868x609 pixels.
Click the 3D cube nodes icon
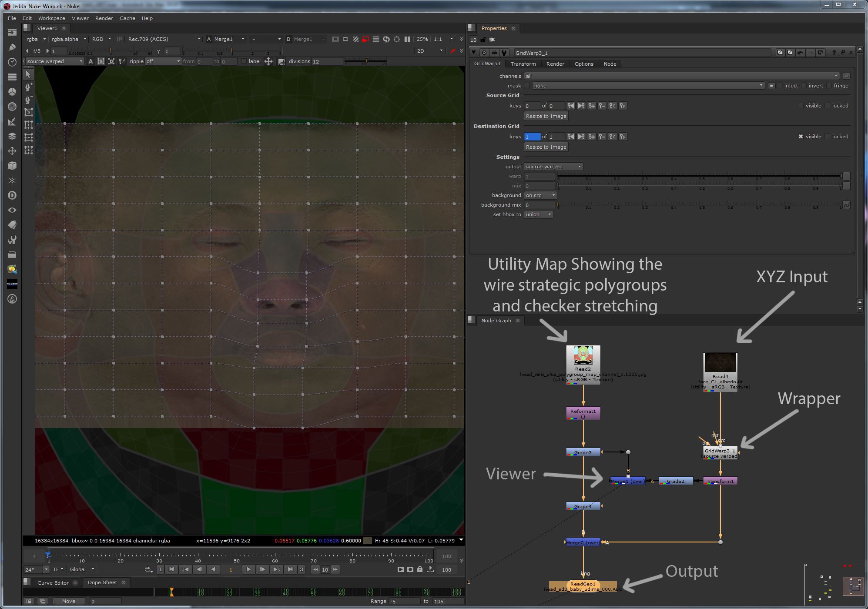click(x=12, y=166)
